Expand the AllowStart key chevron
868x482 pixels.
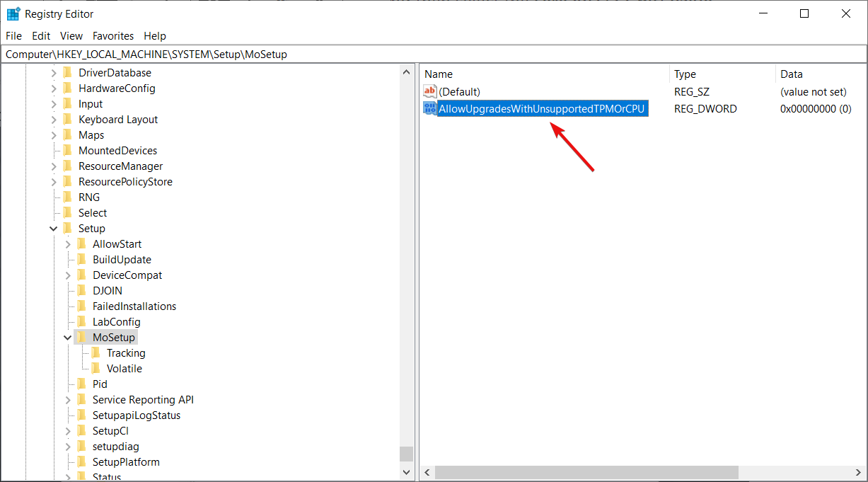click(67, 243)
